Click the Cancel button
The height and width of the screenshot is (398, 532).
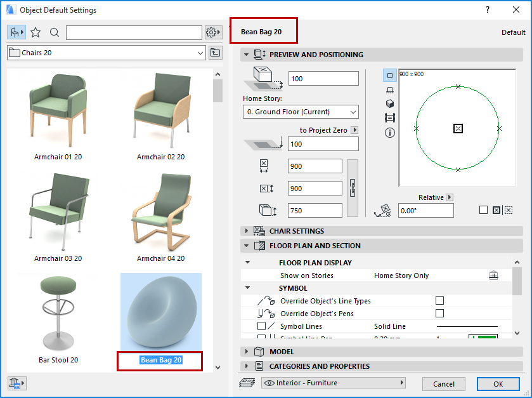click(x=444, y=384)
